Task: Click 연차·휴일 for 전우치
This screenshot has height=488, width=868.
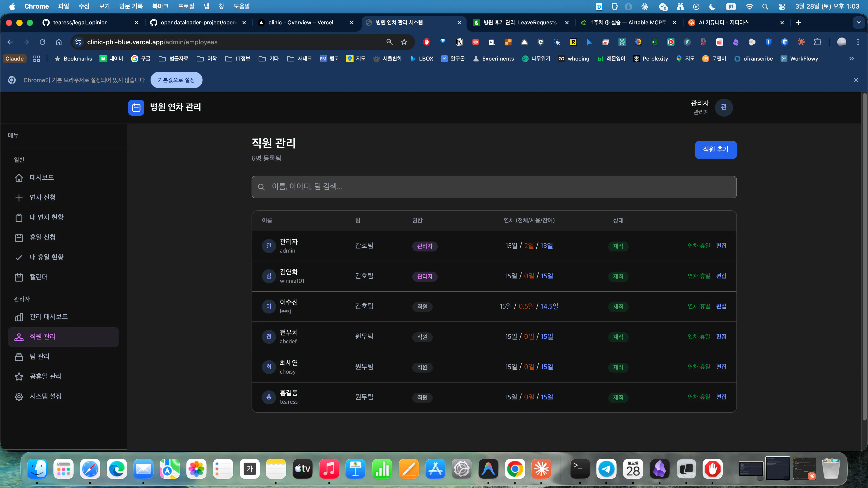Action: pos(699,336)
